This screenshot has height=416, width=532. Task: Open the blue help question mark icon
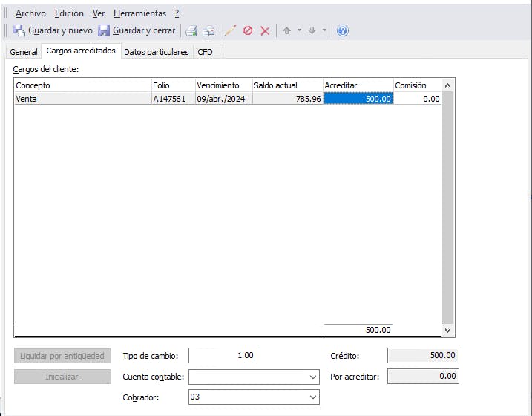(343, 31)
